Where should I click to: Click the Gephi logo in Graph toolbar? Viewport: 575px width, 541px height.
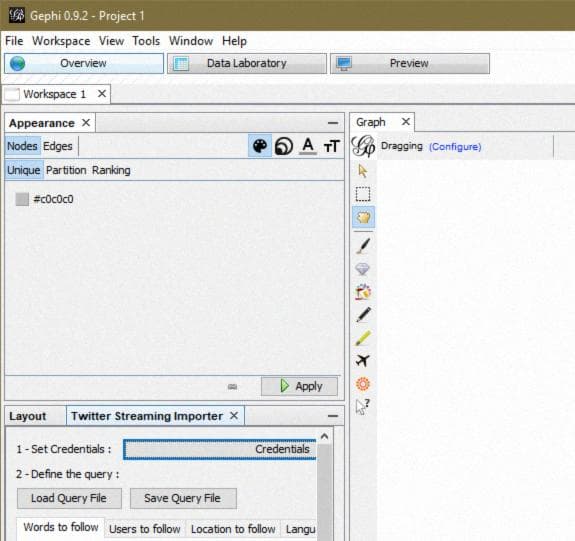(363, 146)
